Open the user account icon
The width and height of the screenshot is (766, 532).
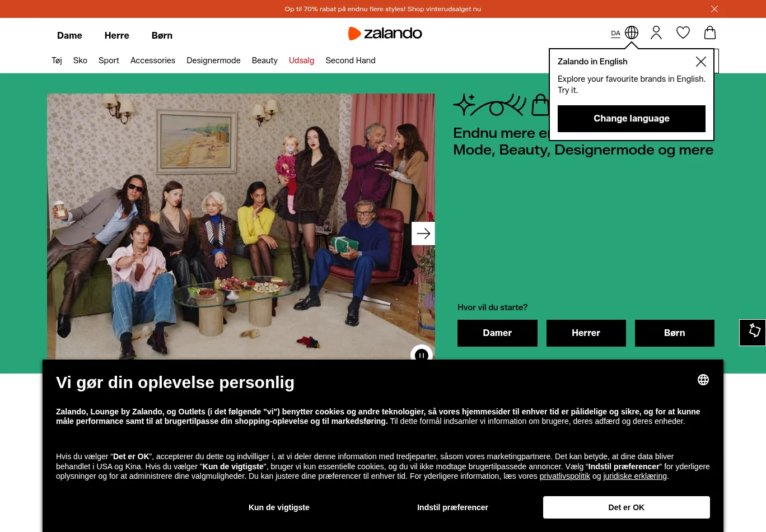(656, 33)
